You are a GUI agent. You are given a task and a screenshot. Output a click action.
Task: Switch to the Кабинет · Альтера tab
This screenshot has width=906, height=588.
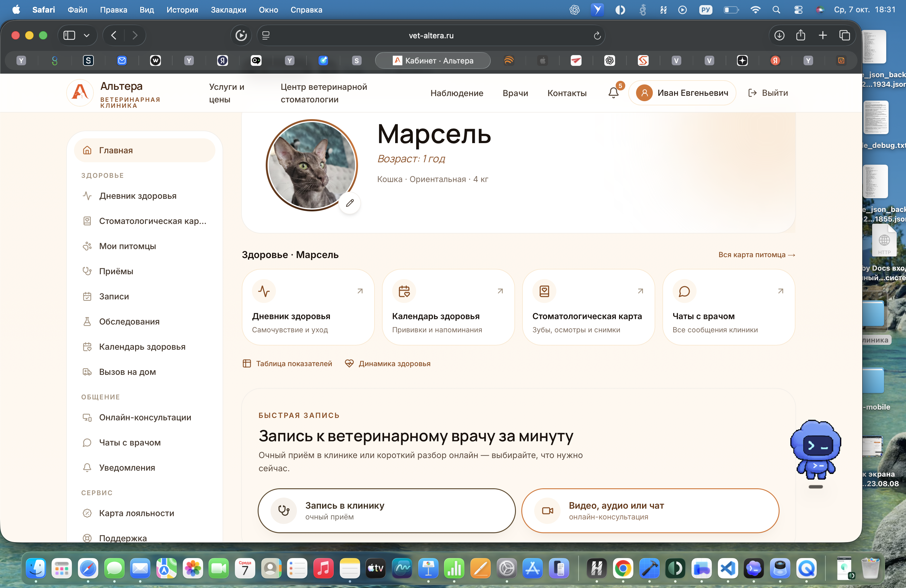[432, 60]
